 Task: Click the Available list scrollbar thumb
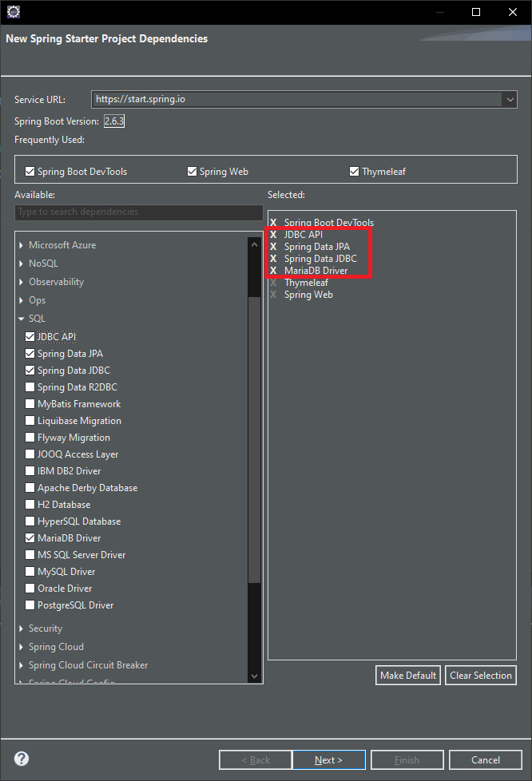(x=254, y=440)
